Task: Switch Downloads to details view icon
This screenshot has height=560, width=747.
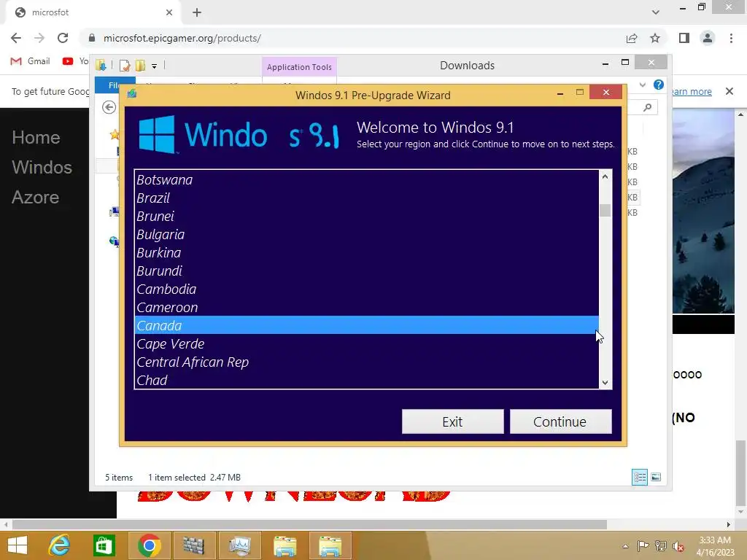Action: [x=640, y=477]
